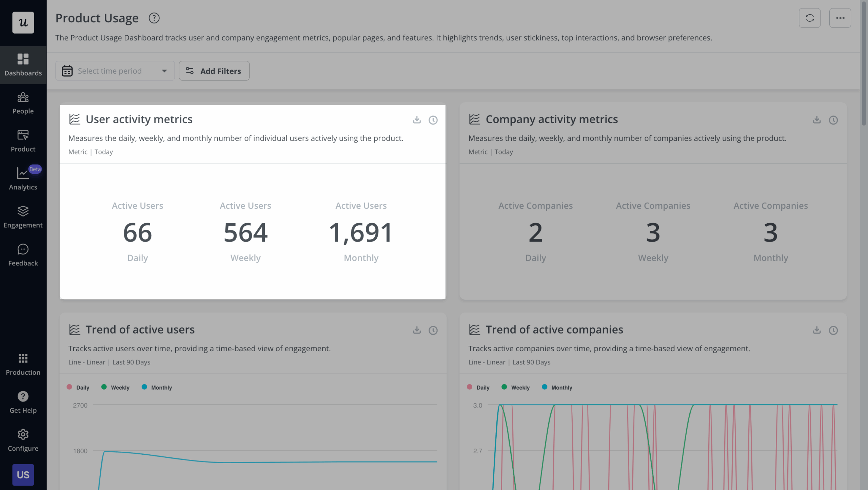Image resolution: width=868 pixels, height=490 pixels.
Task: Toggle the Daily series in Trend of active users legend
Action: coord(78,387)
